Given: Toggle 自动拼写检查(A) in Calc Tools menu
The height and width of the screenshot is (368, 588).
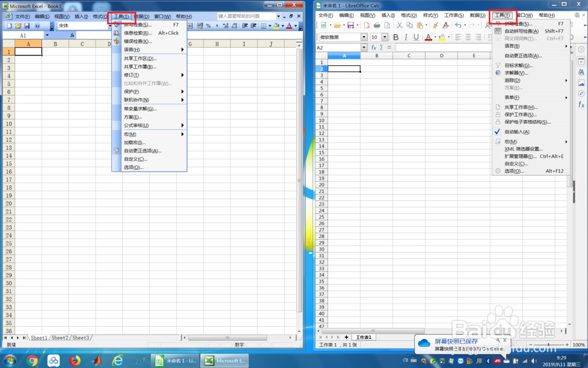Looking at the screenshot, I should point(531,31).
